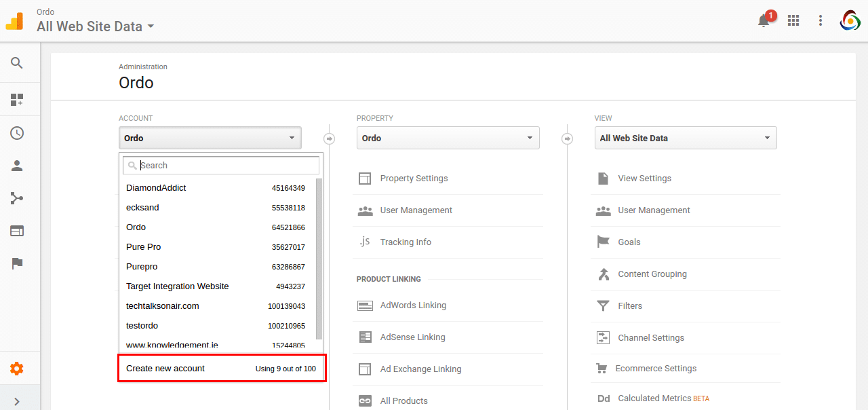
Task: Open the Property dropdown showing Ordo
Action: [x=448, y=138]
